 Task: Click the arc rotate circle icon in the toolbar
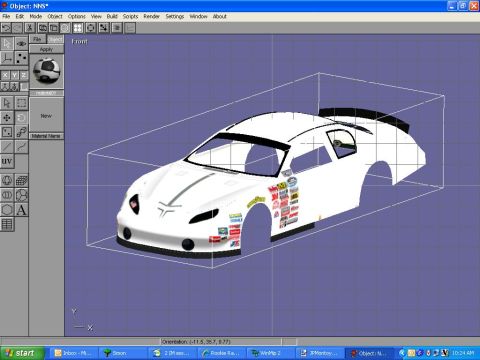point(91,28)
